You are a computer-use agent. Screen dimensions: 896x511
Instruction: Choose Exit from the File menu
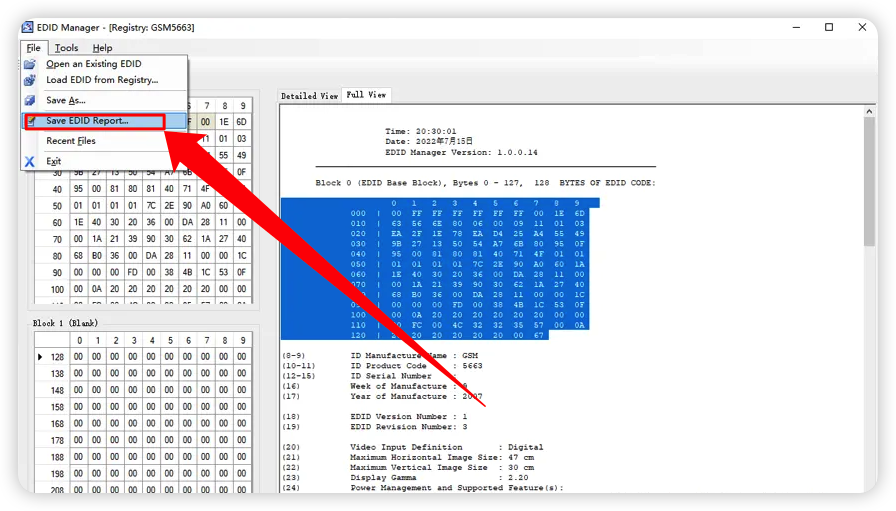tap(105, 161)
